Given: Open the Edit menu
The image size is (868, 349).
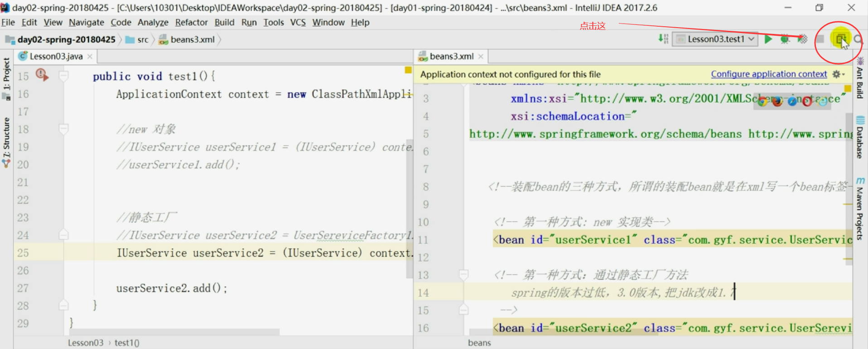Looking at the screenshot, I should 29,22.
